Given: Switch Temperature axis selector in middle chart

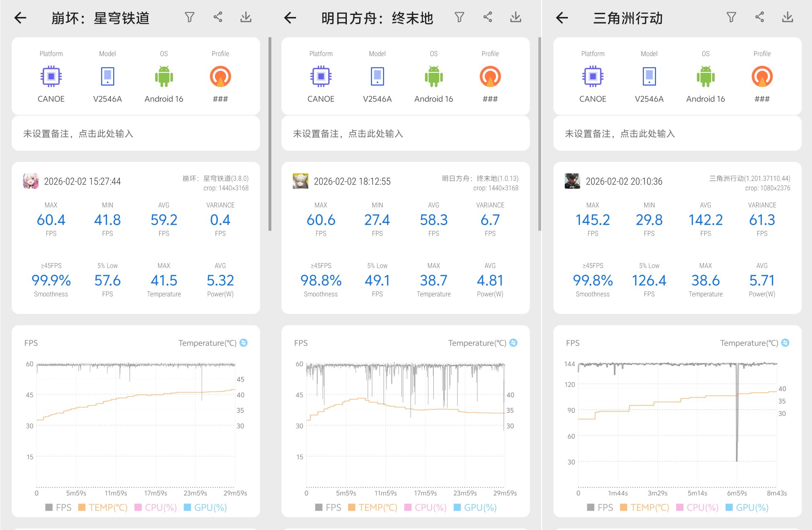Looking at the screenshot, I should click(513, 343).
